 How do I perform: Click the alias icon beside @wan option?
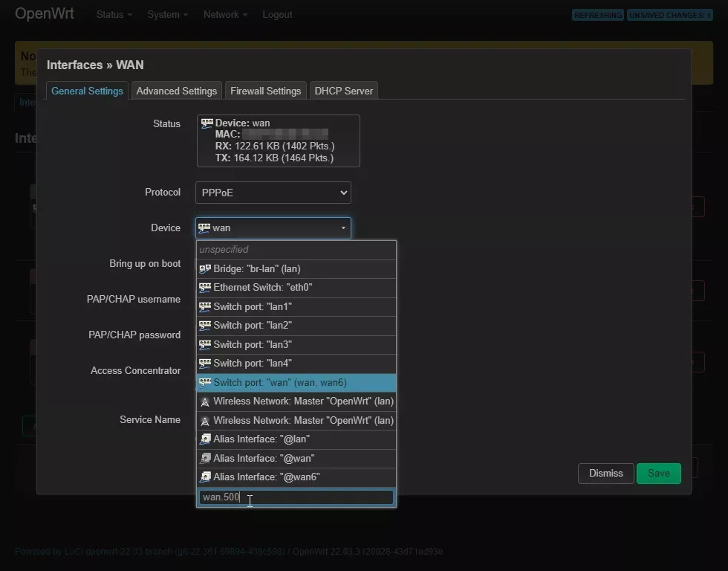pos(205,459)
